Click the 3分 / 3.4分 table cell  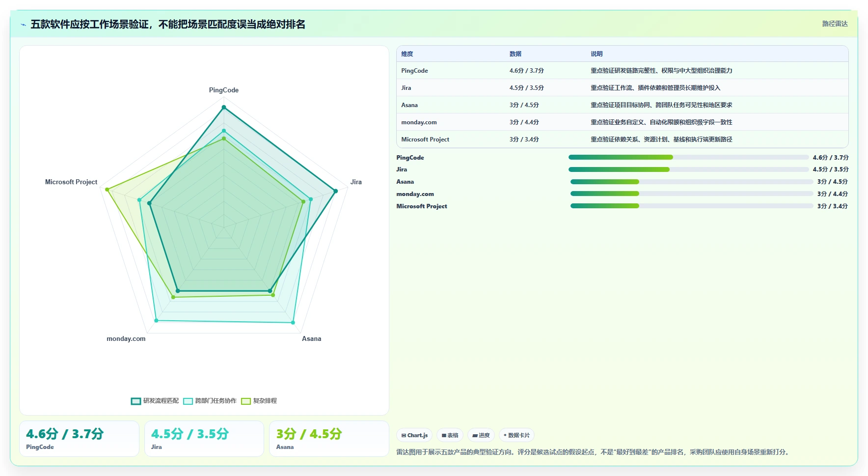click(524, 140)
